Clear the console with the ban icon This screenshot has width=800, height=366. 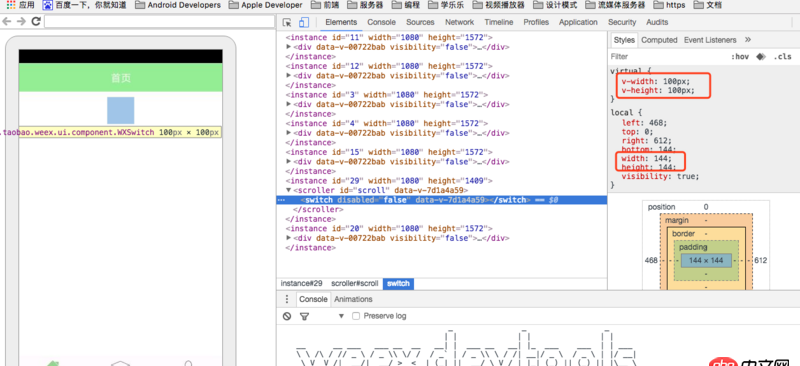tap(287, 316)
